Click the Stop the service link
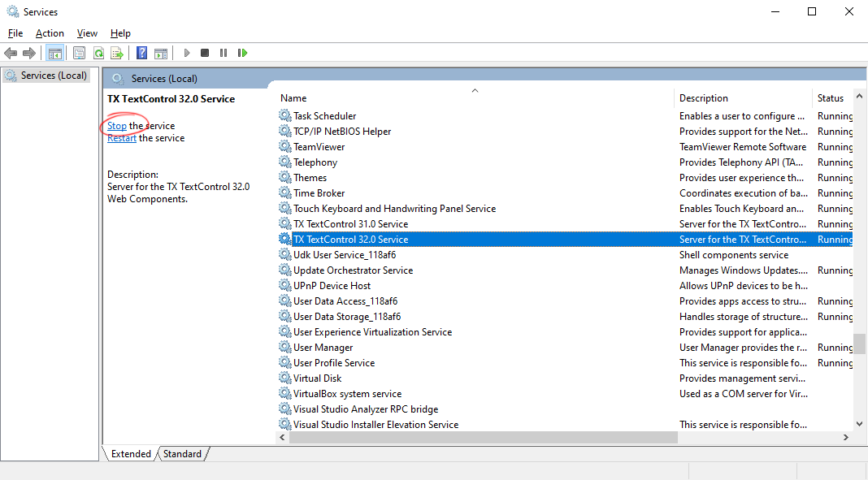868x480 pixels. pos(117,126)
